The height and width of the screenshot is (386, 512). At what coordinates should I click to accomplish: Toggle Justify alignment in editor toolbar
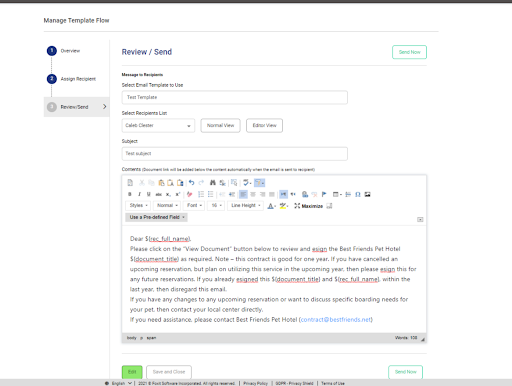[x=272, y=194]
